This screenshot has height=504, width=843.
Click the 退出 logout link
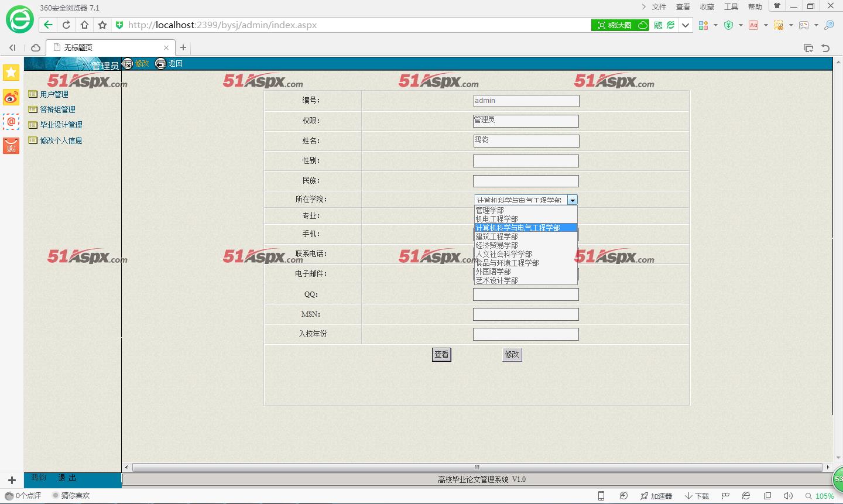[67, 478]
